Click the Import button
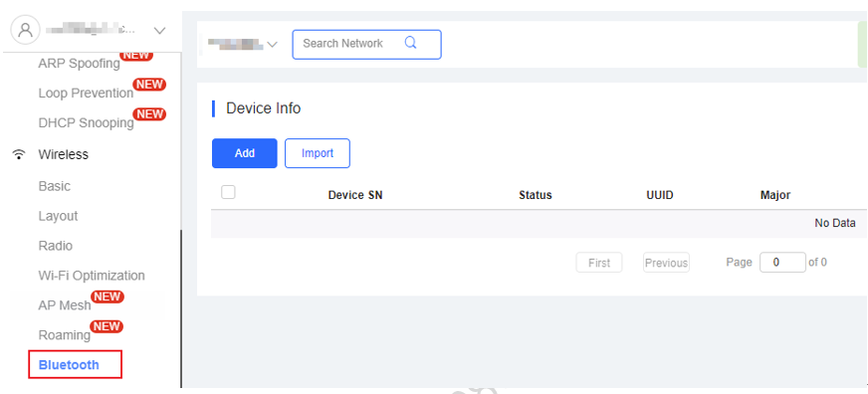This screenshot has height=394, width=868. tap(318, 153)
